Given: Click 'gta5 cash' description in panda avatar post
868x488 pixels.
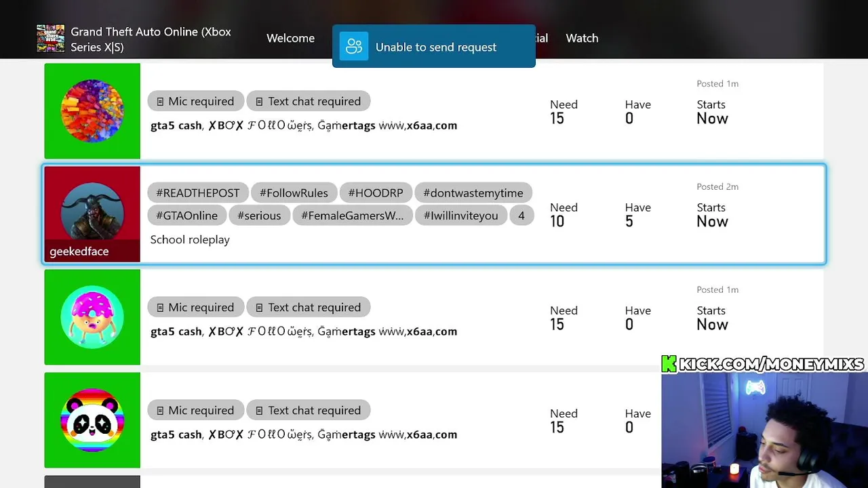Looking at the screenshot, I should [304, 434].
